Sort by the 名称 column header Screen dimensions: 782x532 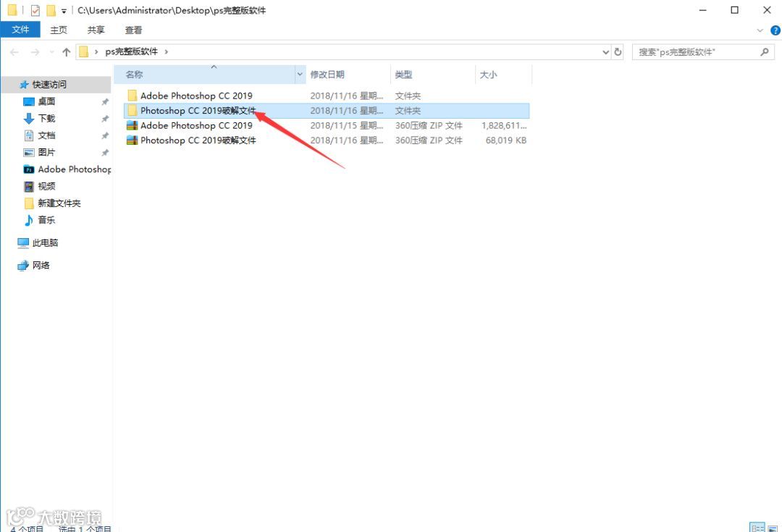(x=204, y=75)
